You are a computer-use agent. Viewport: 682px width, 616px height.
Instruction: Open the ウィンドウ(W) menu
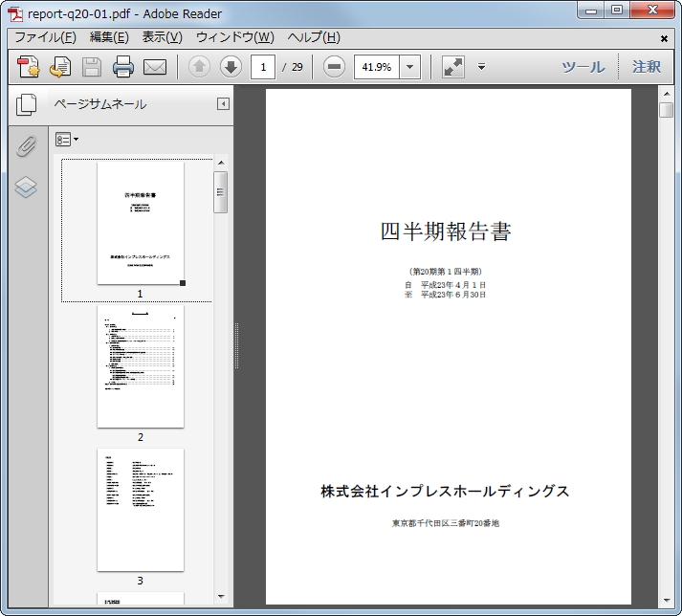click(x=235, y=37)
